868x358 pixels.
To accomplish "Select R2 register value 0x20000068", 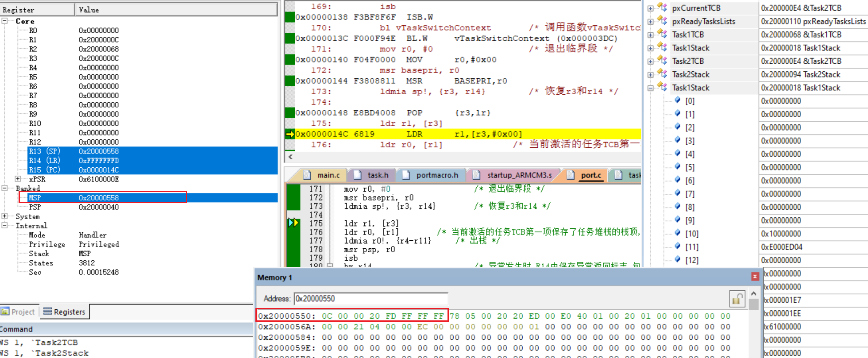I will (x=99, y=49).
